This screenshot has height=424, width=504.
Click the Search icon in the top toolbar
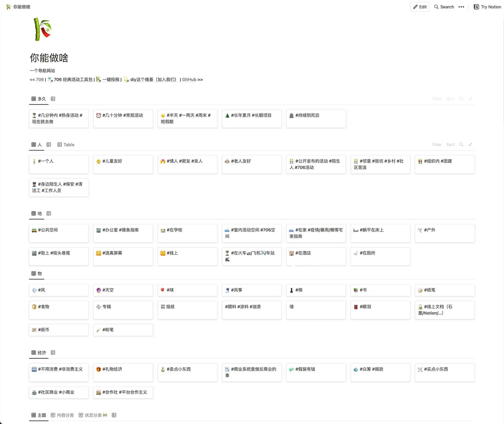pyautogui.click(x=436, y=7)
